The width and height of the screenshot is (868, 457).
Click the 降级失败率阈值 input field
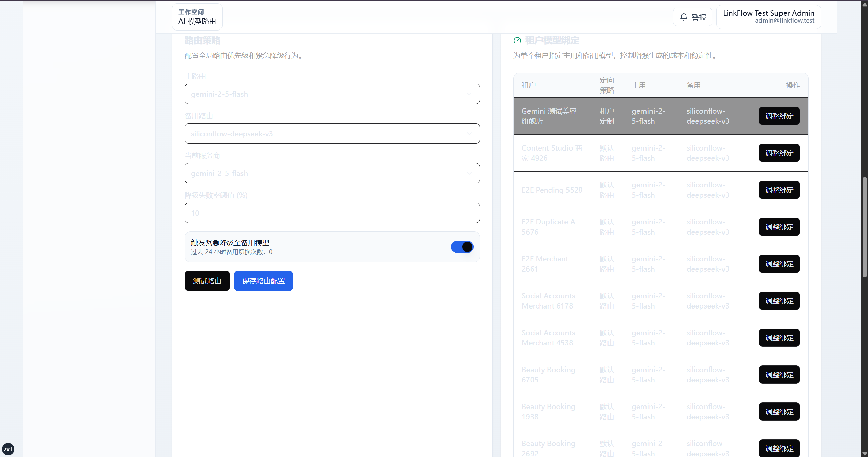pos(332,213)
